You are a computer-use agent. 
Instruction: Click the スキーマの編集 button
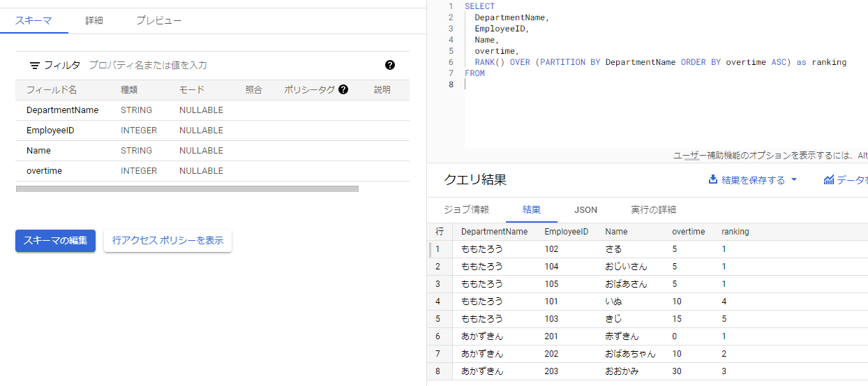coord(55,240)
